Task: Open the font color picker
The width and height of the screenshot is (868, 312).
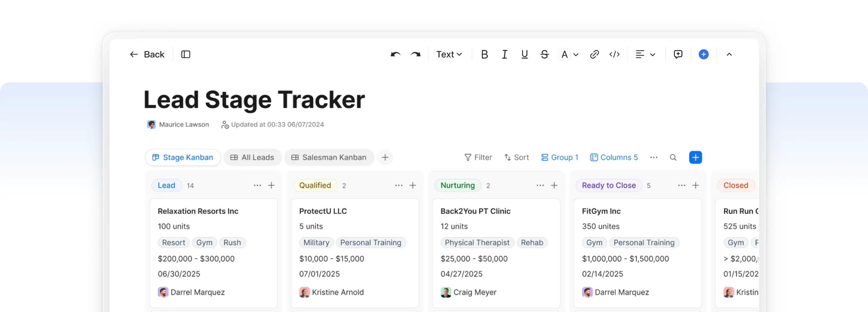Action: tap(569, 54)
